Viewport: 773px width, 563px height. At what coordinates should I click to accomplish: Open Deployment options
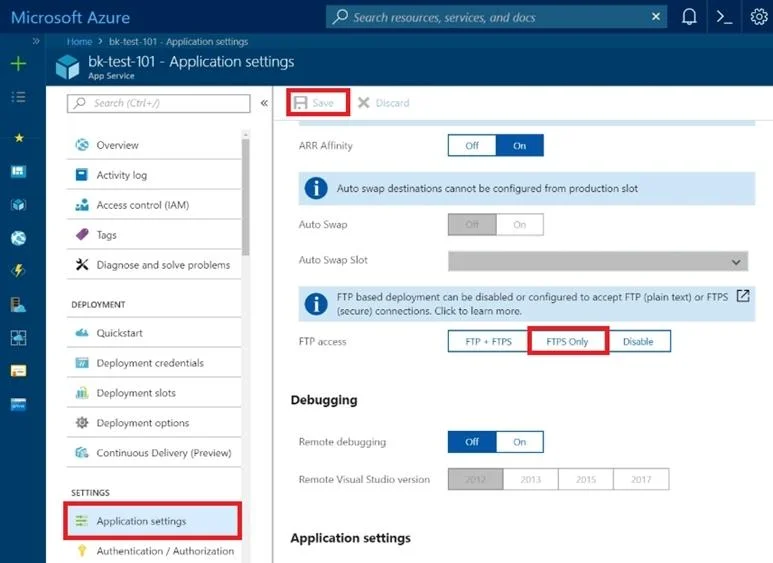point(154,423)
